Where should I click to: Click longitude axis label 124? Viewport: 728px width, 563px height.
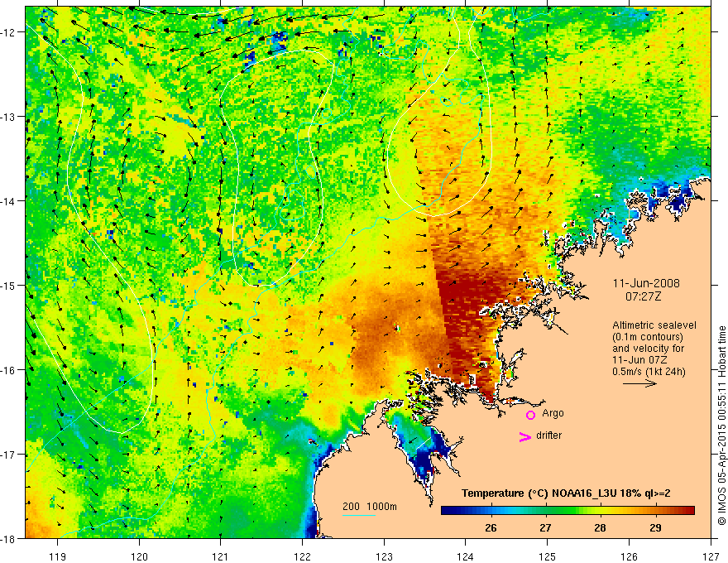(x=466, y=556)
